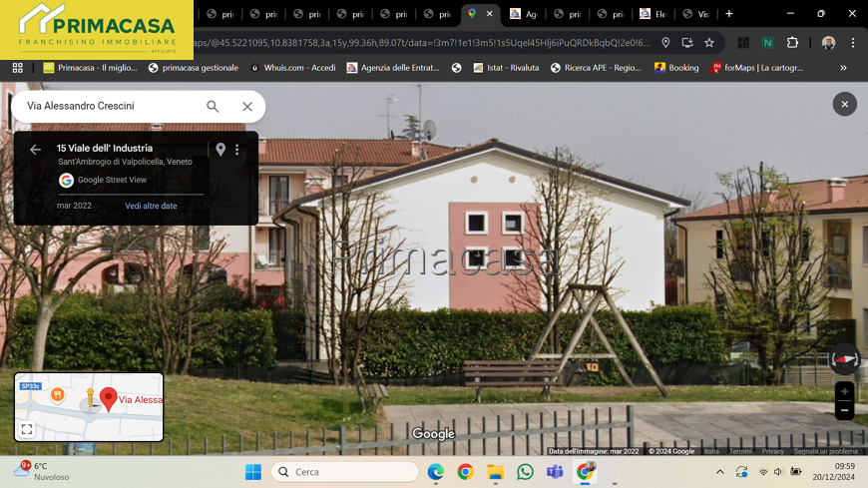Click Segnala un problema link

tap(825, 451)
